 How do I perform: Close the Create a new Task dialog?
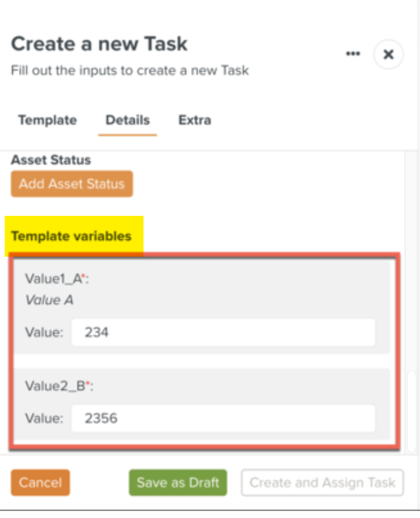point(388,54)
